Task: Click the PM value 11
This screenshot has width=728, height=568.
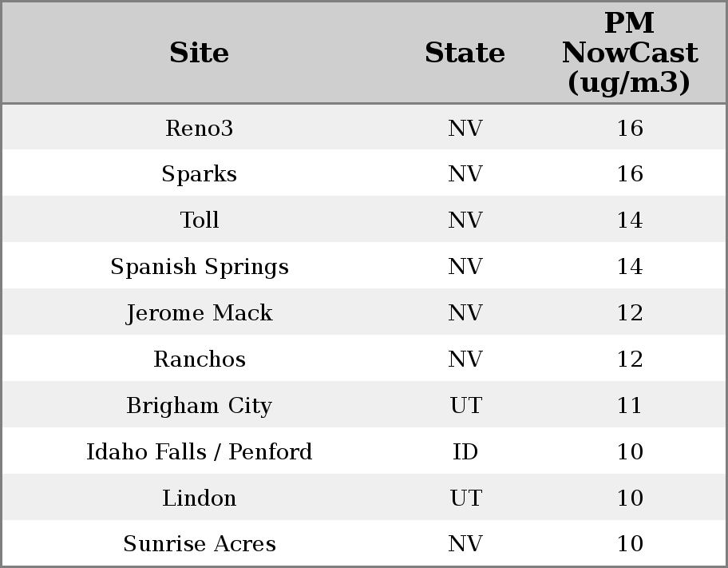Action: point(630,406)
